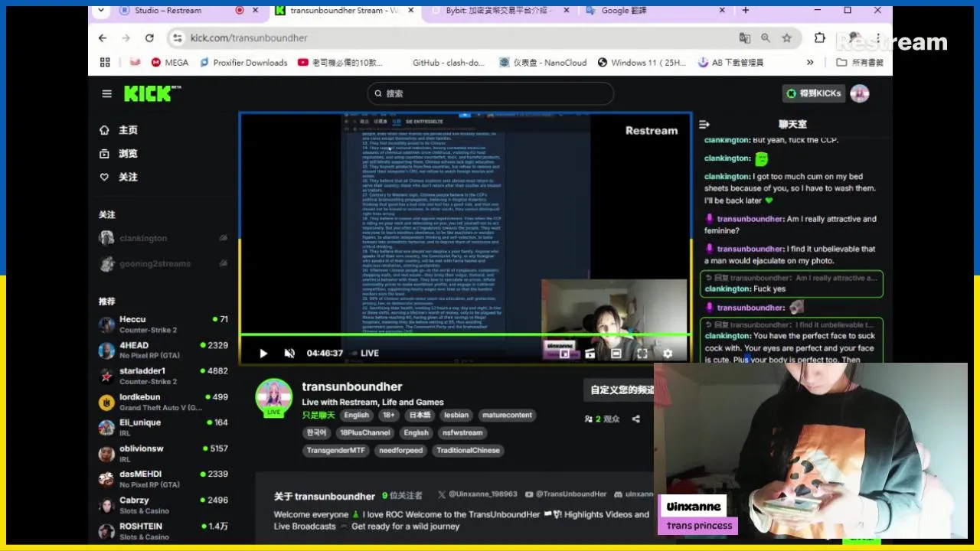This screenshot has width=980, height=551.
Task: Jump to LIVE in the player
Action: click(x=365, y=353)
